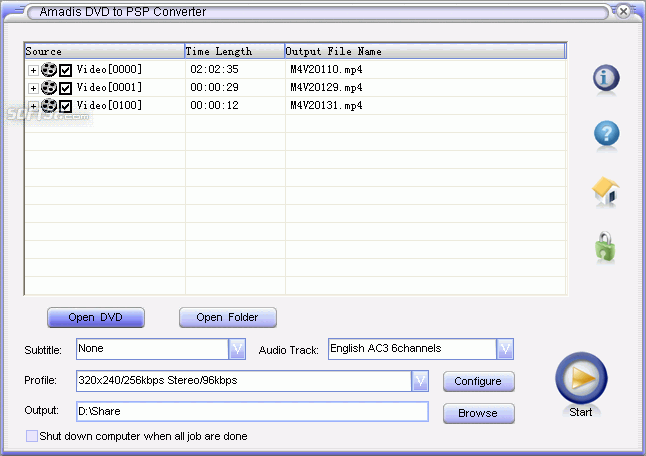The height and width of the screenshot is (456, 646).
Task: Open the home page house icon
Action: (606, 190)
